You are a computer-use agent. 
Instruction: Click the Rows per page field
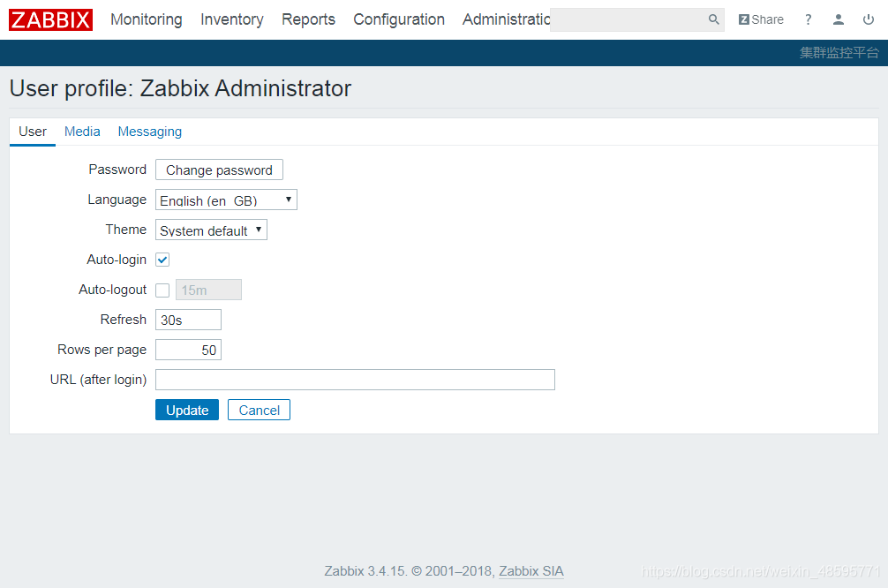click(188, 351)
